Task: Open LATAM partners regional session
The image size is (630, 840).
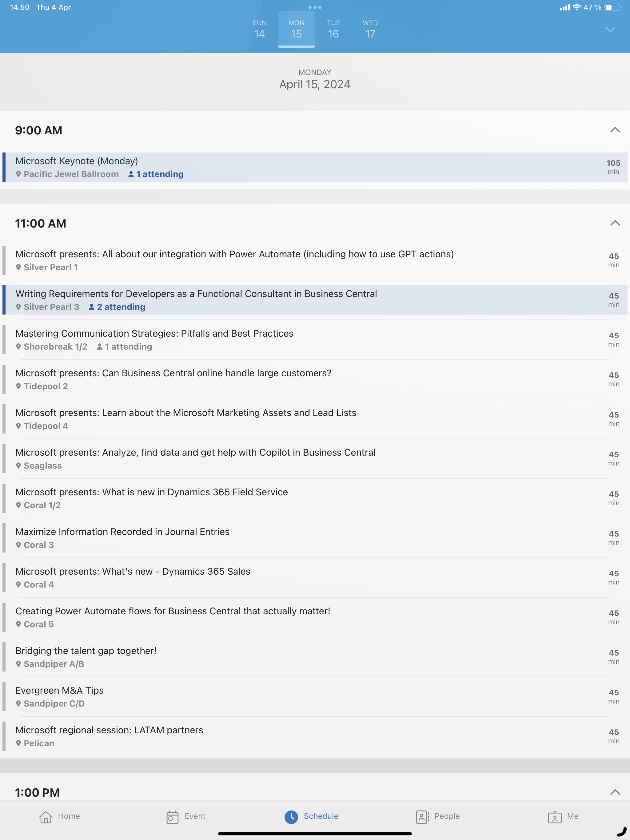Action: (315, 736)
